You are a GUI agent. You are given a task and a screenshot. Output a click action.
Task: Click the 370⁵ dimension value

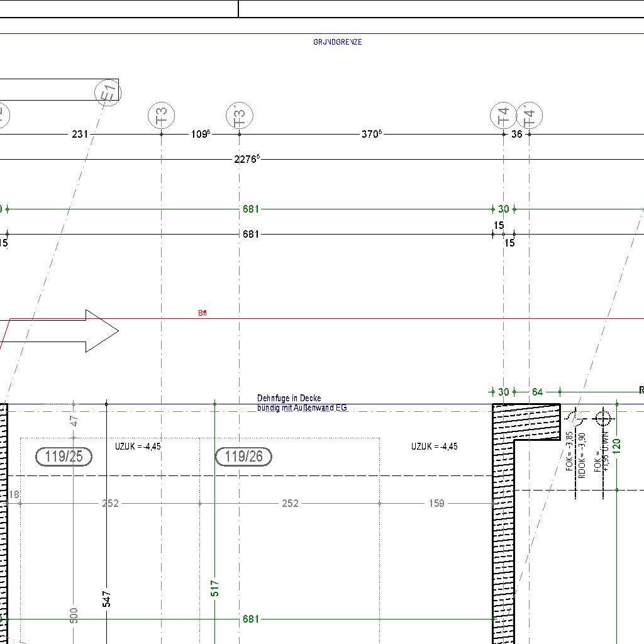[371, 134]
